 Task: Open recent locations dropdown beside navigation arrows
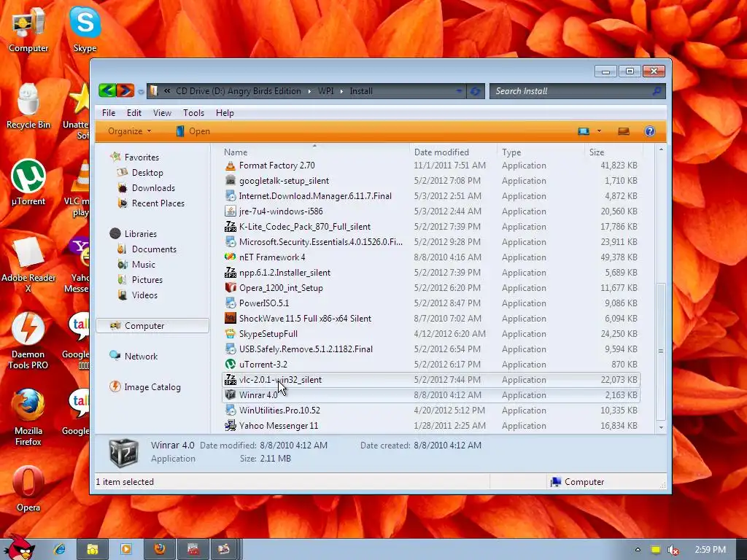pyautogui.click(x=141, y=91)
